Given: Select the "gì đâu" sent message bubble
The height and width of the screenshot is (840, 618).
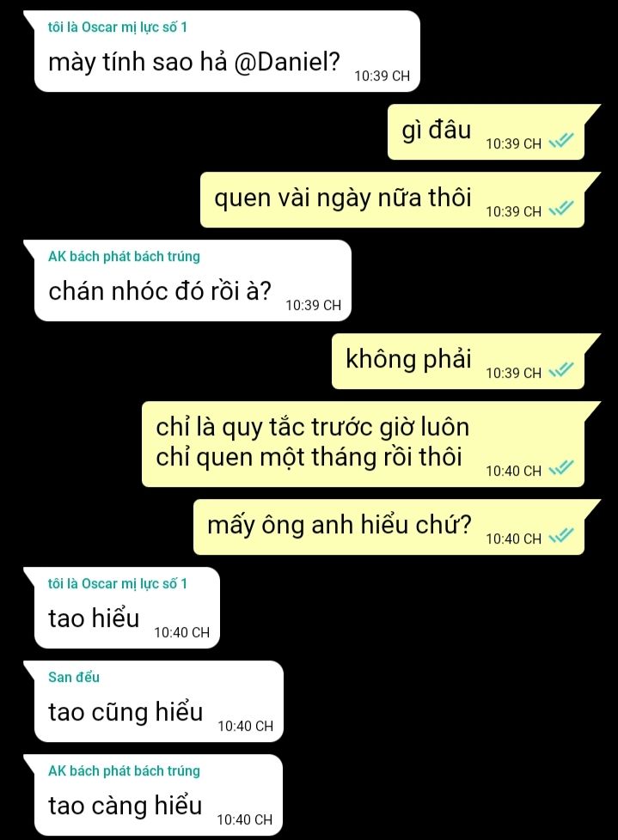Looking at the screenshot, I should tap(486, 131).
